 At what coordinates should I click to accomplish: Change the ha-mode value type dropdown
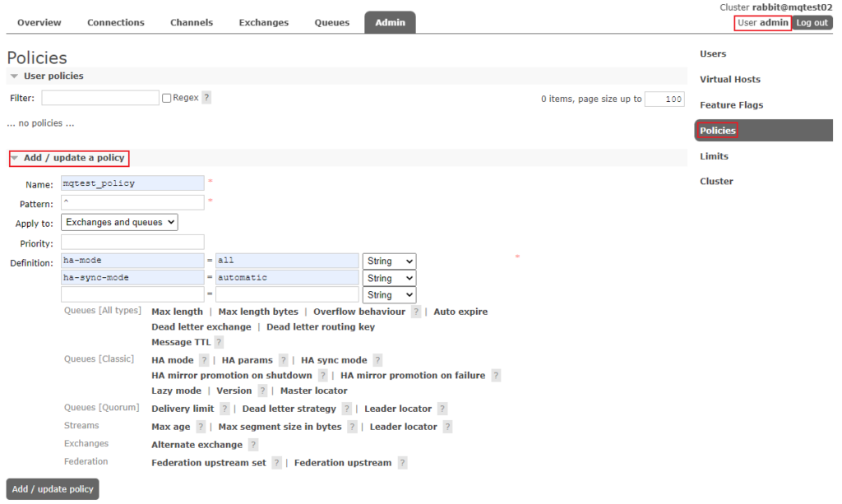tap(389, 261)
